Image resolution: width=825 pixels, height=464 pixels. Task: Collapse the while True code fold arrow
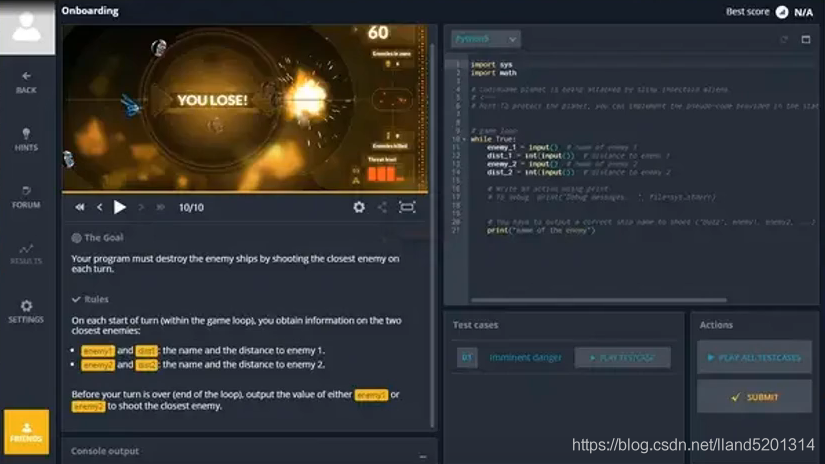point(464,139)
